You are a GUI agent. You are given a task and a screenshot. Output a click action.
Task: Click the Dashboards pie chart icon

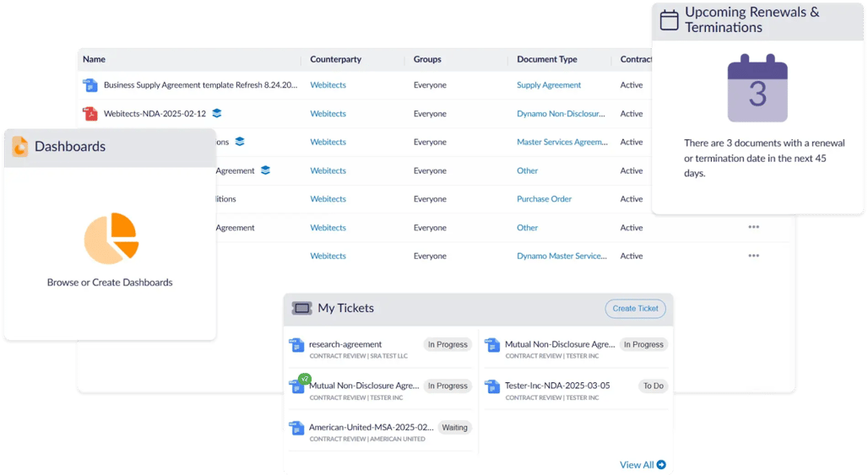click(x=111, y=238)
